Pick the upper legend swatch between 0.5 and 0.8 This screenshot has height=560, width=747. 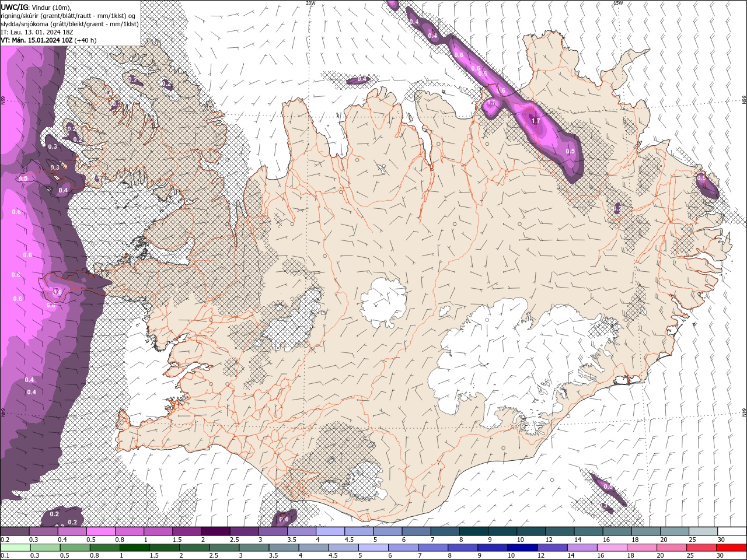[x=100, y=531]
